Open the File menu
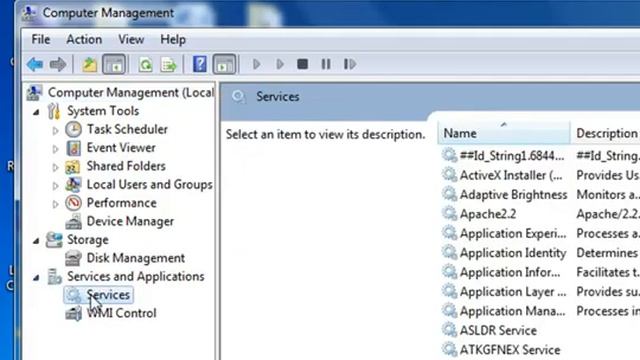This screenshot has height=360, width=640. [41, 40]
